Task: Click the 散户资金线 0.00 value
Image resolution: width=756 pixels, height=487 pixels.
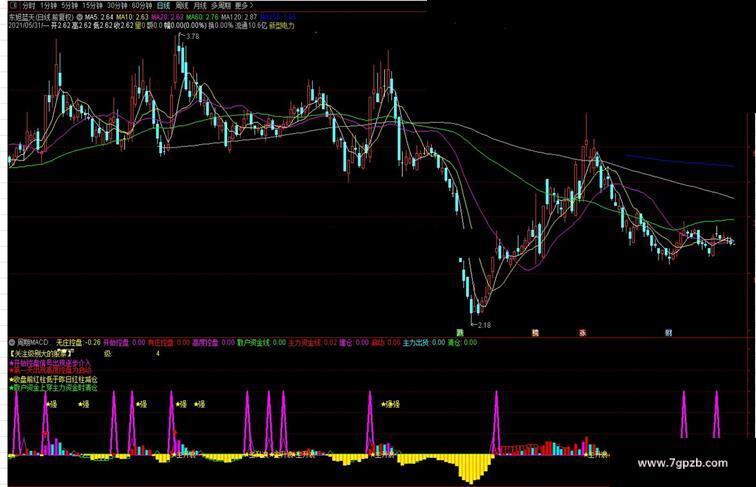Action: click(x=261, y=342)
